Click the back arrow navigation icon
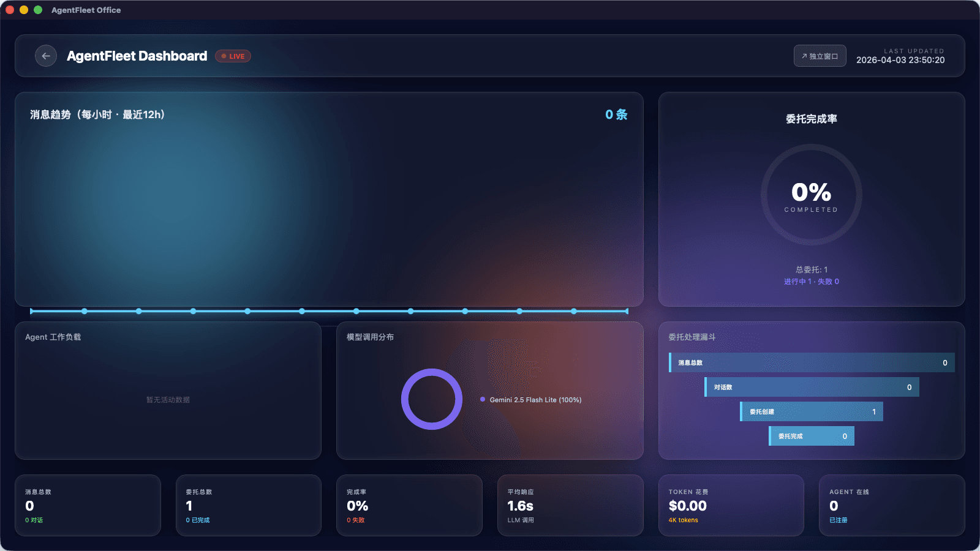 coord(45,56)
